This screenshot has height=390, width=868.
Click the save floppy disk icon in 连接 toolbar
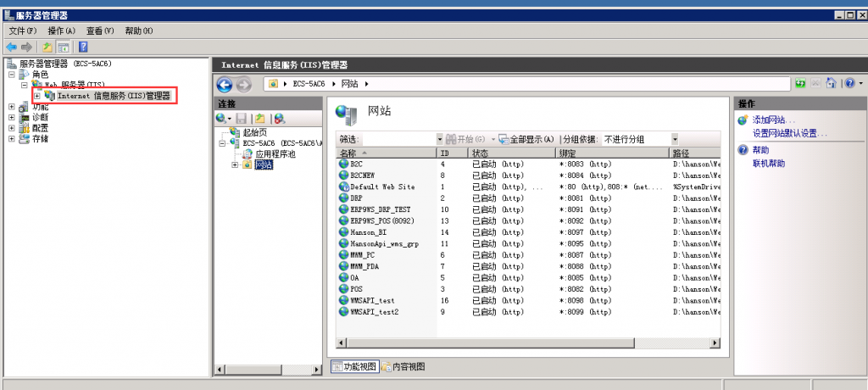241,118
